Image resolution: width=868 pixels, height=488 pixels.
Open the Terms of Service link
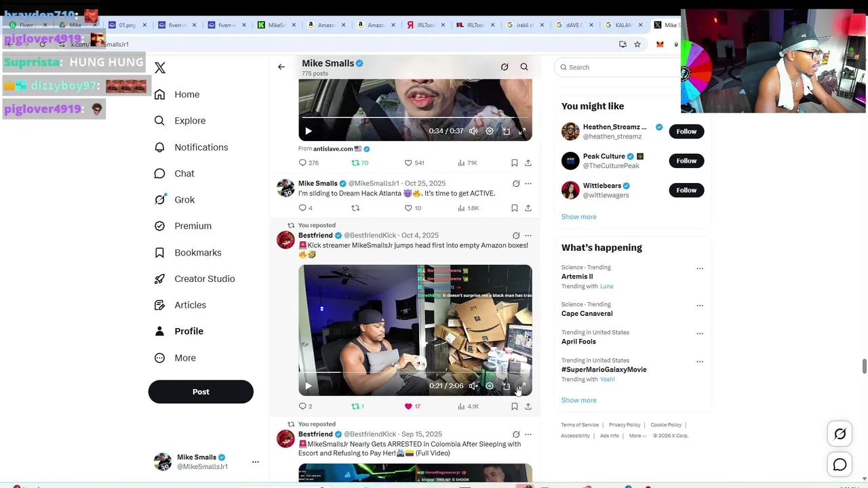[580, 425]
